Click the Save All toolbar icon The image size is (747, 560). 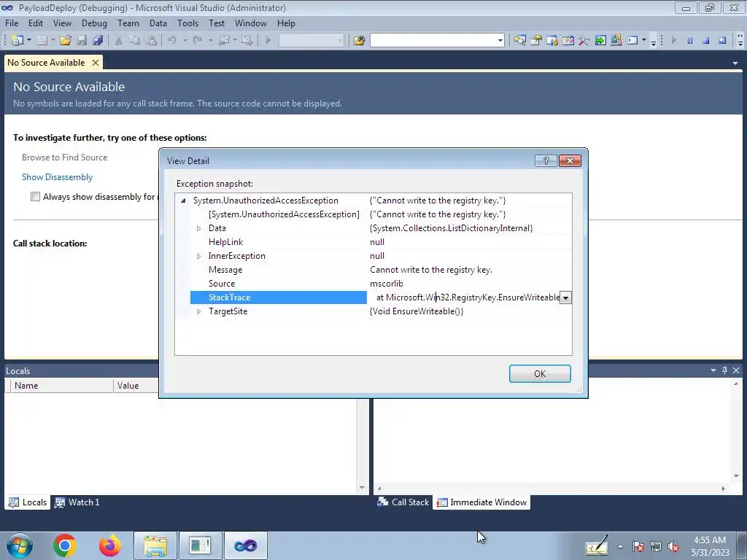pyautogui.click(x=98, y=41)
